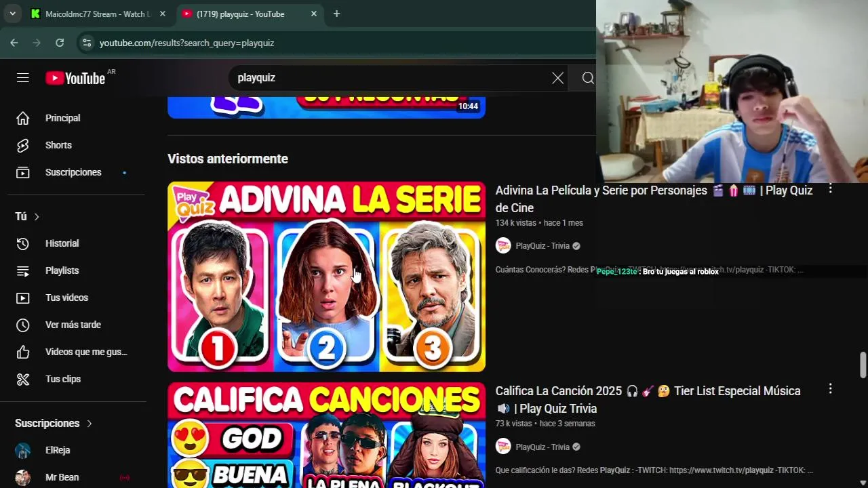The width and height of the screenshot is (868, 488).
Task: Click the 134 k vistas text
Action: point(516,223)
